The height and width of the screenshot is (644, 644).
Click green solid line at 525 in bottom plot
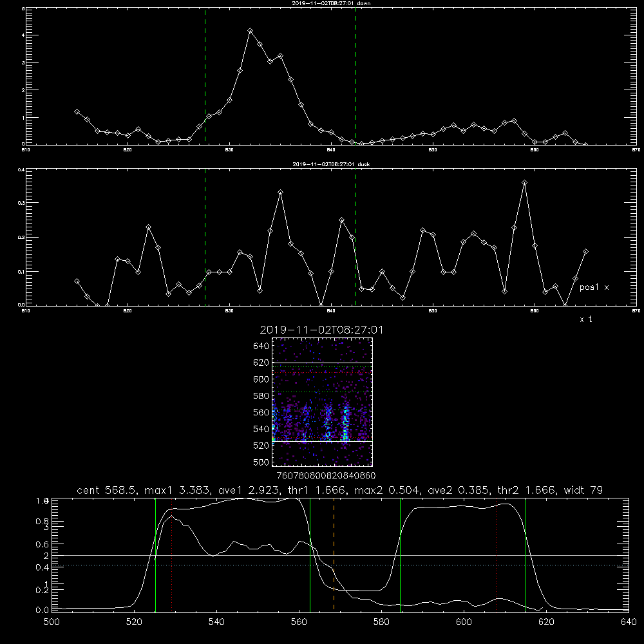(155, 554)
